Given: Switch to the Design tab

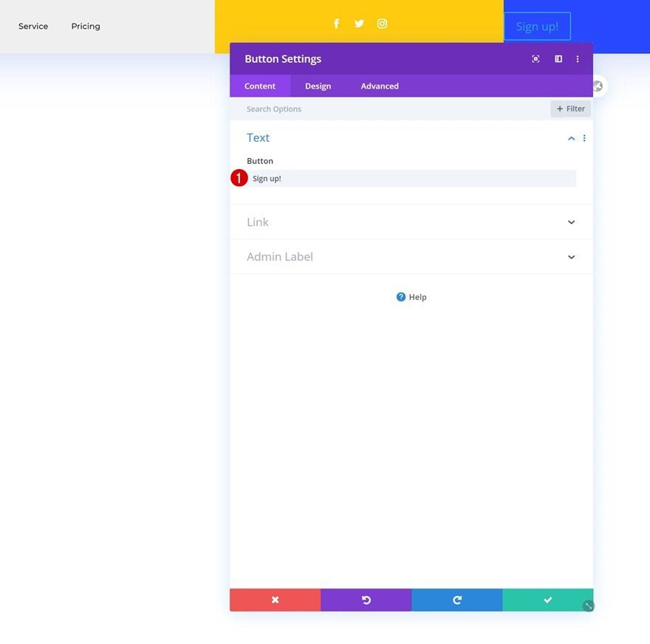Looking at the screenshot, I should (x=318, y=86).
